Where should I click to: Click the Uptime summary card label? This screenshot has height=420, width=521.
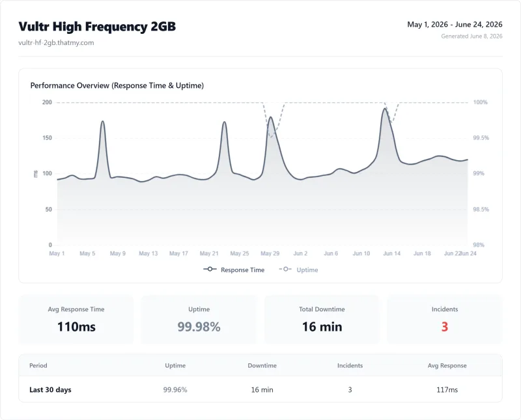click(x=199, y=309)
